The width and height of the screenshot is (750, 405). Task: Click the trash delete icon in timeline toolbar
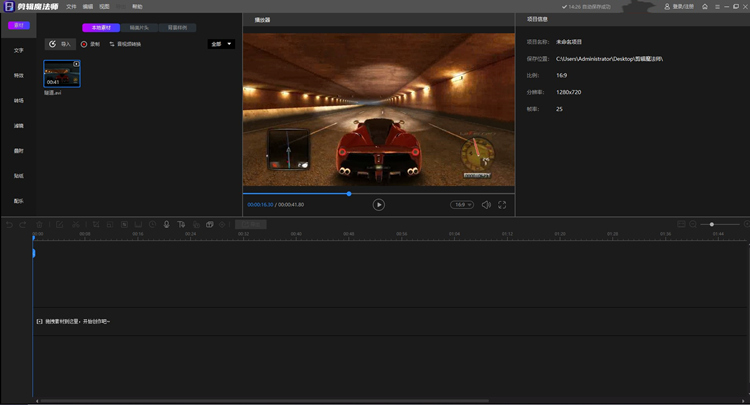pyautogui.click(x=40, y=224)
